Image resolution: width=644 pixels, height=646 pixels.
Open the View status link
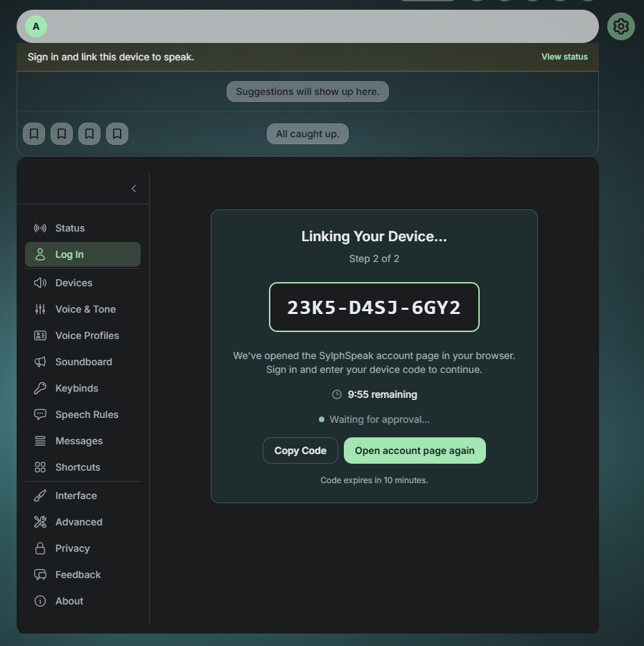click(564, 57)
